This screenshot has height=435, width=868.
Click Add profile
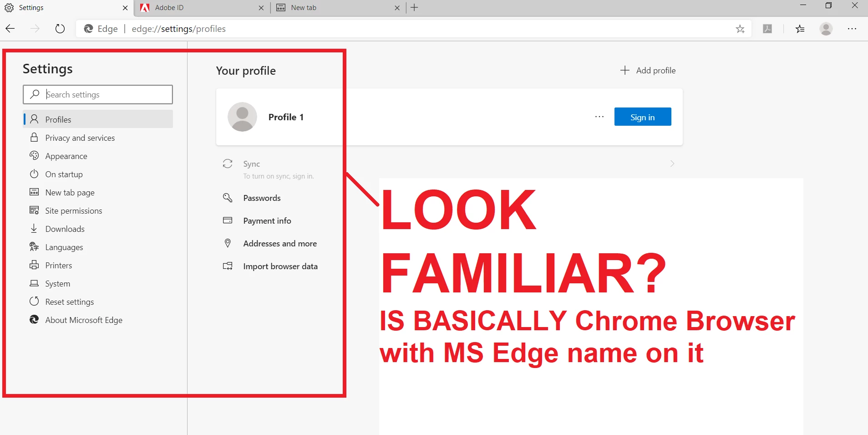tap(648, 70)
